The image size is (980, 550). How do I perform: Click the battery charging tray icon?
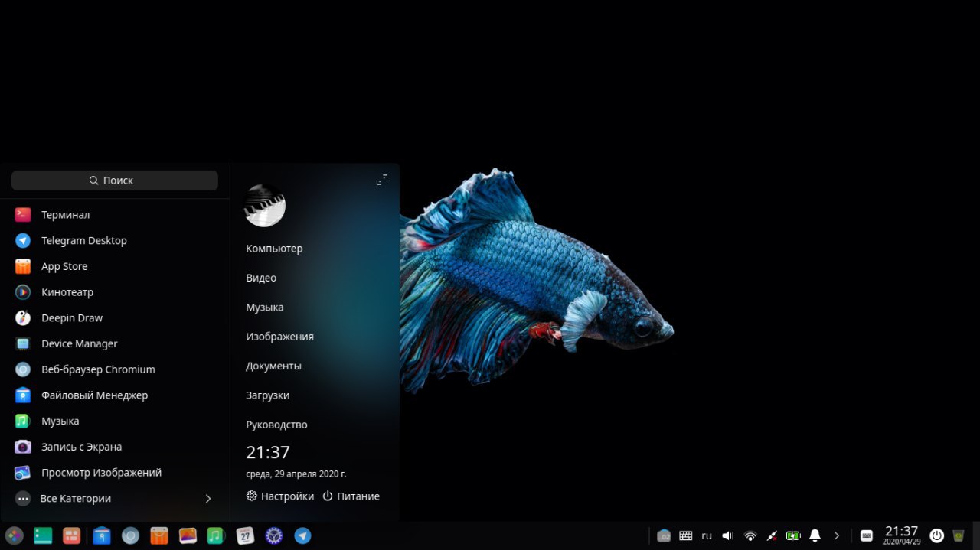click(793, 535)
